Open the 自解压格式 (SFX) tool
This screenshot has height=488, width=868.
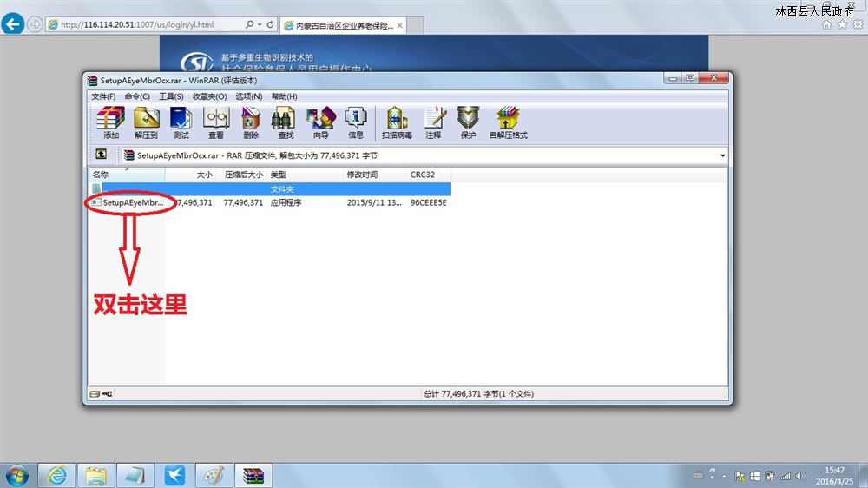(x=508, y=122)
